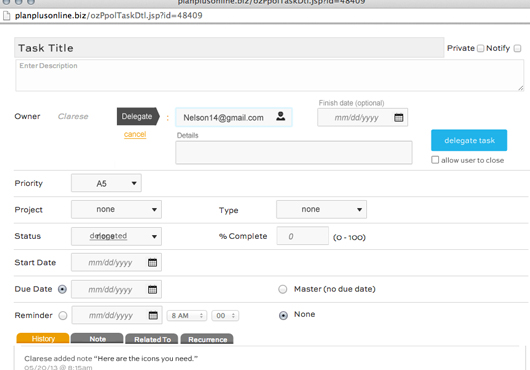Open the Project dropdown
The width and height of the screenshot is (530, 370).
[116, 209]
